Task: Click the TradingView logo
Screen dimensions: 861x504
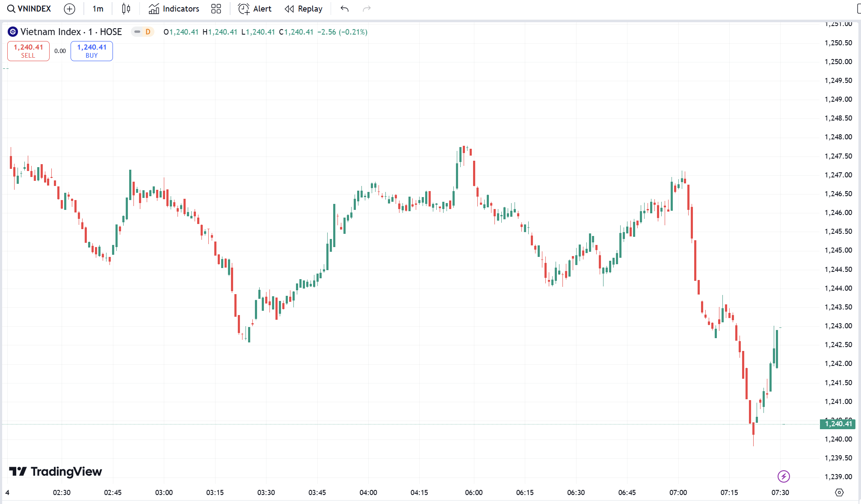Action: pyautogui.click(x=56, y=472)
